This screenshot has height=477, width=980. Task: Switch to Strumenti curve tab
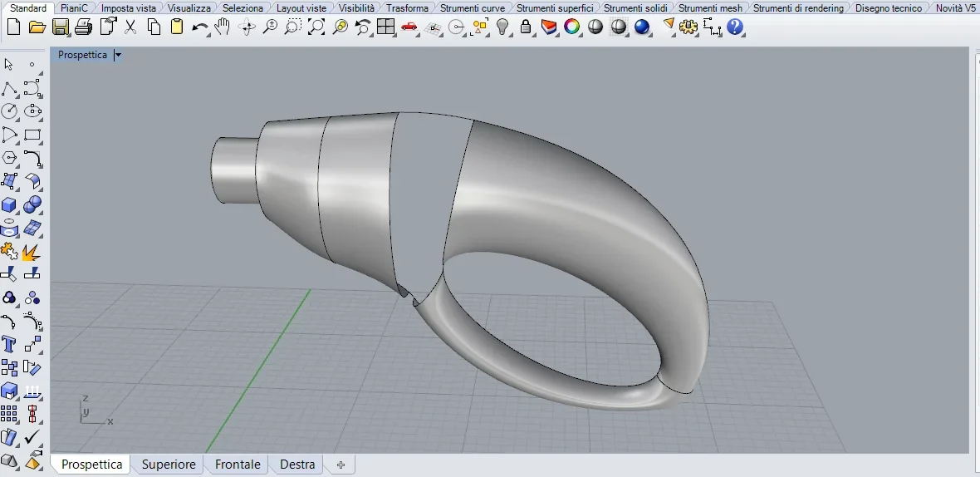point(473,8)
